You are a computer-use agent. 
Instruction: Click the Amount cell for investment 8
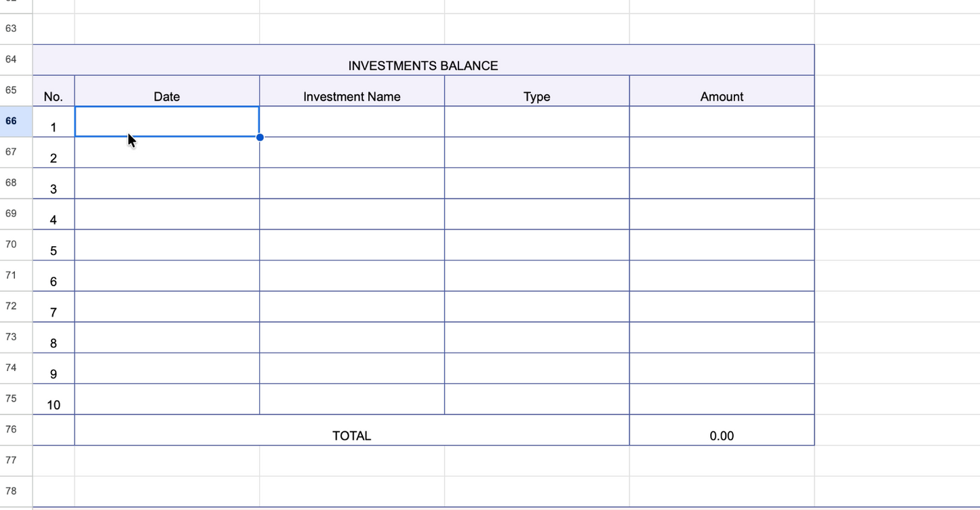pos(722,338)
